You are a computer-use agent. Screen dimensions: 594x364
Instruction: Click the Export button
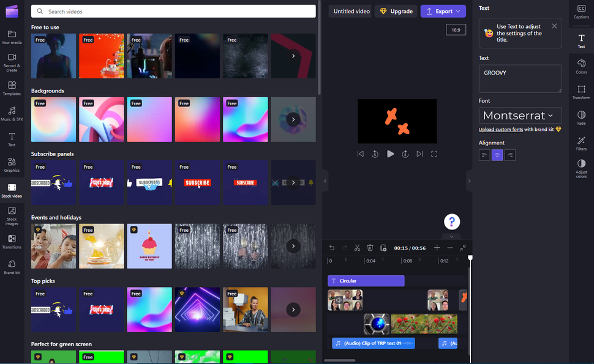(443, 11)
